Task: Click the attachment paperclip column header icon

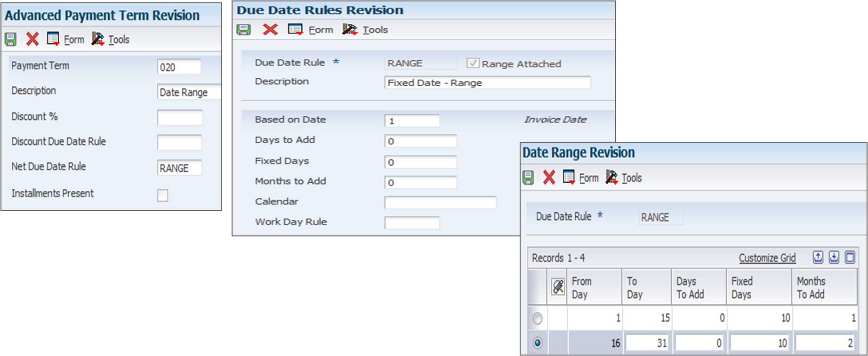Action: pyautogui.click(x=558, y=286)
